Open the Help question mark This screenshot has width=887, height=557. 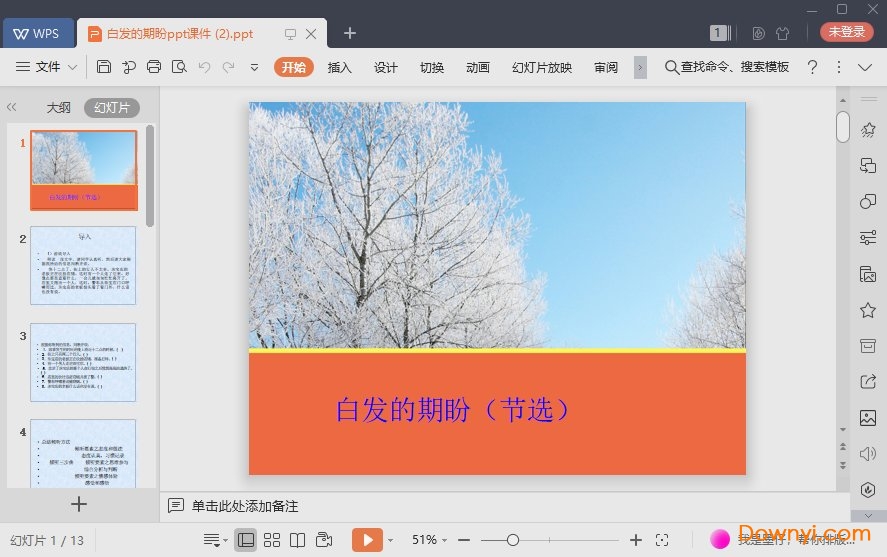pos(812,67)
